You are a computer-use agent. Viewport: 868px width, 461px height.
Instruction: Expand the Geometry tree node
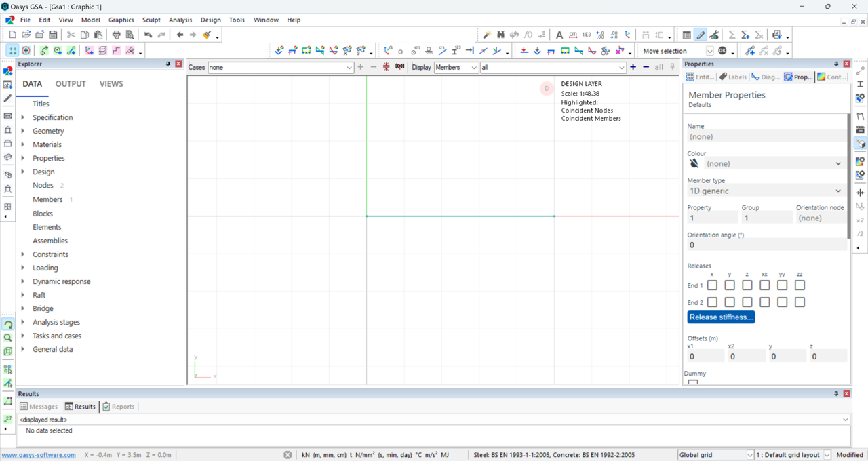click(x=23, y=131)
